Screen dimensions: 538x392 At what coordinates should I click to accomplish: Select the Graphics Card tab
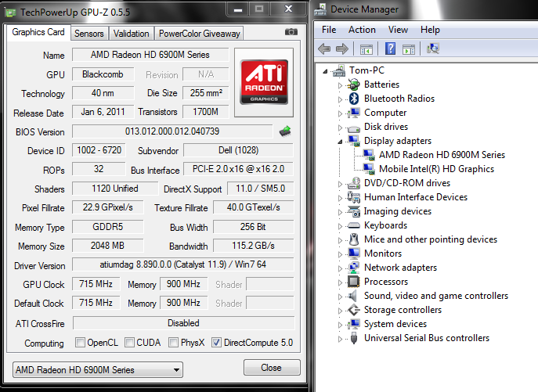(38, 32)
